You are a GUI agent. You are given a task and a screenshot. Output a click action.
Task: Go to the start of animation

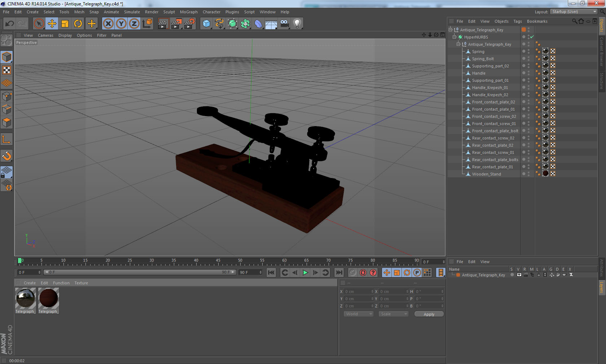point(271,272)
